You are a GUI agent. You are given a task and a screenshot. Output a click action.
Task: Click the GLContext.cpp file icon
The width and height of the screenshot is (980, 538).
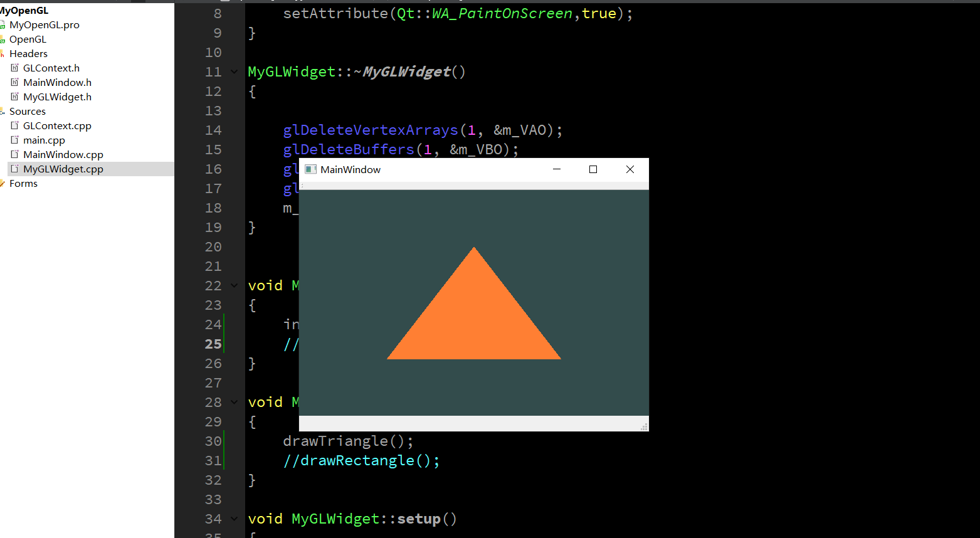14,125
